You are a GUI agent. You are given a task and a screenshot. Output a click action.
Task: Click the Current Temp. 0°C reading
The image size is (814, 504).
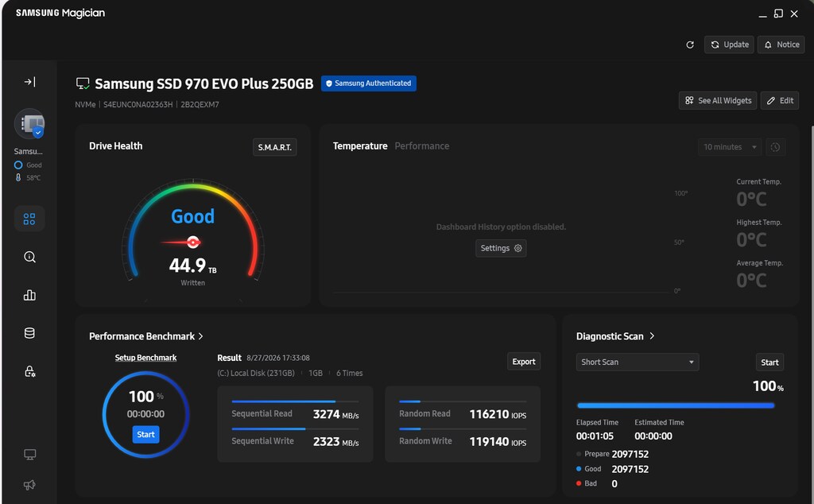[751, 200]
